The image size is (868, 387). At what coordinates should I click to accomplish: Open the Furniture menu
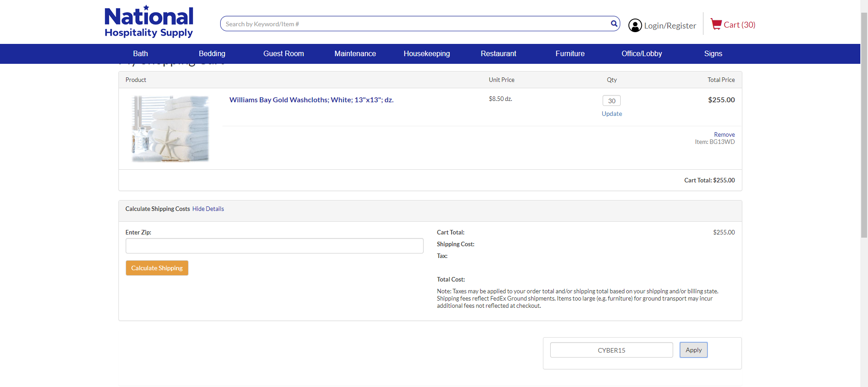tap(570, 53)
